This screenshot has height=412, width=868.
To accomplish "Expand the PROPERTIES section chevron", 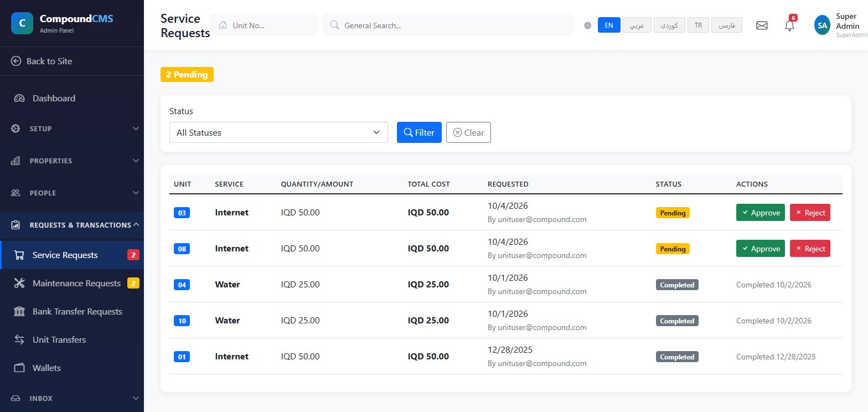I will 136,161.
